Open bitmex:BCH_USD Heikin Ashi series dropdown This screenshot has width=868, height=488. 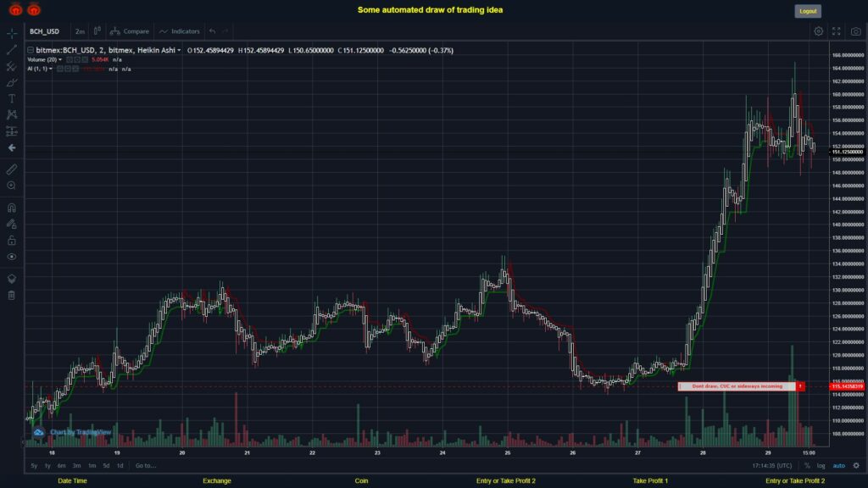(179, 50)
